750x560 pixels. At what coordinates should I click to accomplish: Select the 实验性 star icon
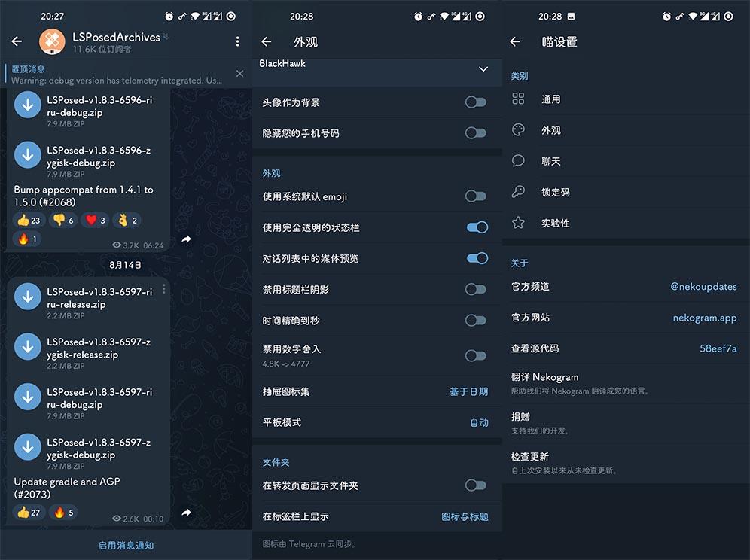[x=517, y=223]
